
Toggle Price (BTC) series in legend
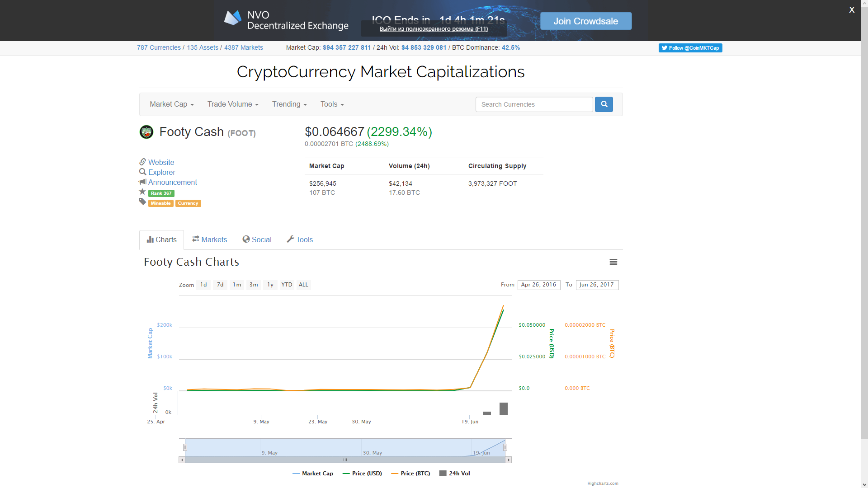[411, 474]
